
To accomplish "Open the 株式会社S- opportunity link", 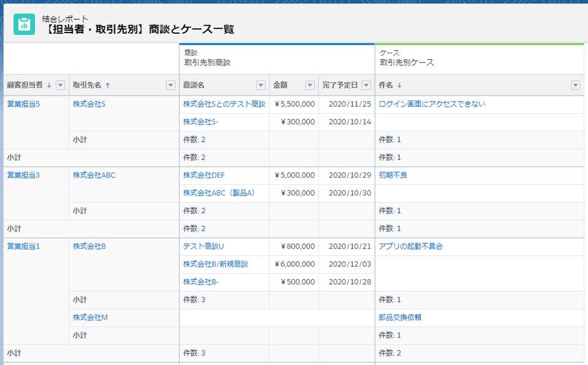I will [200, 122].
